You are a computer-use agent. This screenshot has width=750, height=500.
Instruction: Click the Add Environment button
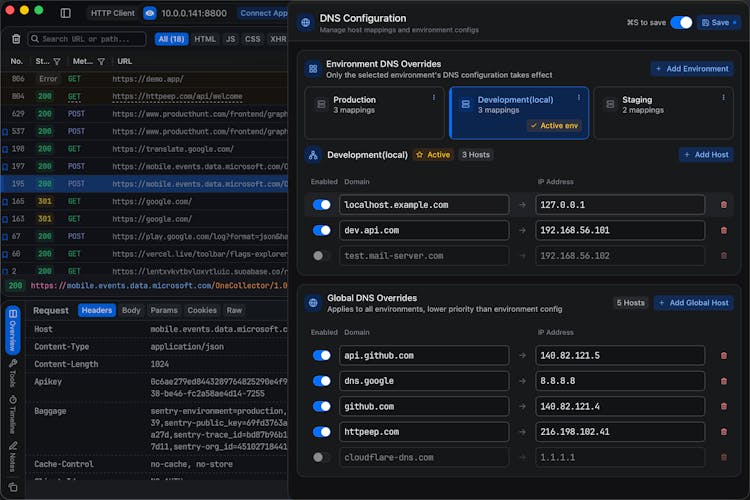pyautogui.click(x=691, y=69)
